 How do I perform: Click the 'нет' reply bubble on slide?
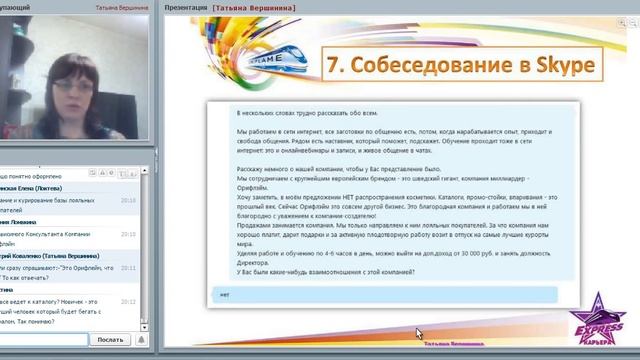click(x=385, y=295)
